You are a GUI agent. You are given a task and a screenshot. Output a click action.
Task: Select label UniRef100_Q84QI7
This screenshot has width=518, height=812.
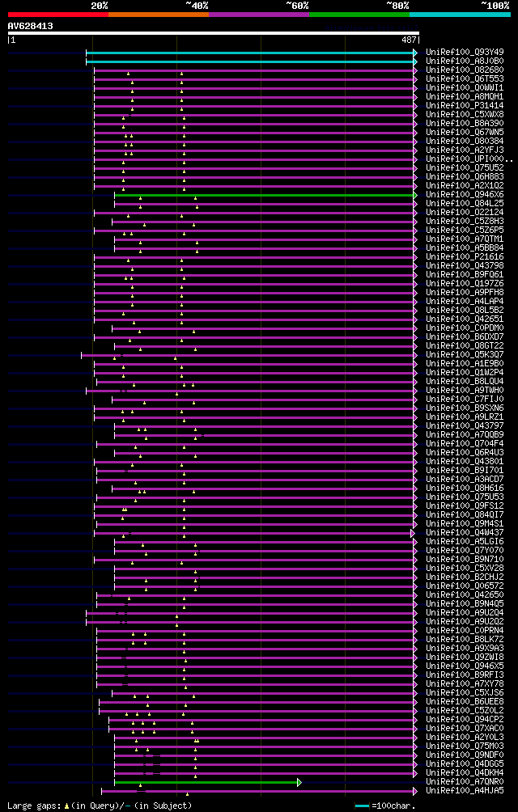(465, 514)
